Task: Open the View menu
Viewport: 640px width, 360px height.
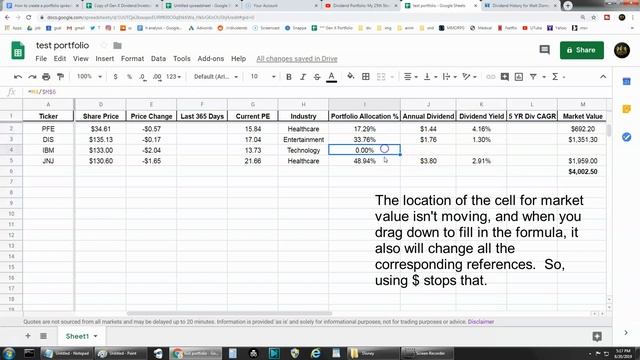Action: [x=81, y=59]
